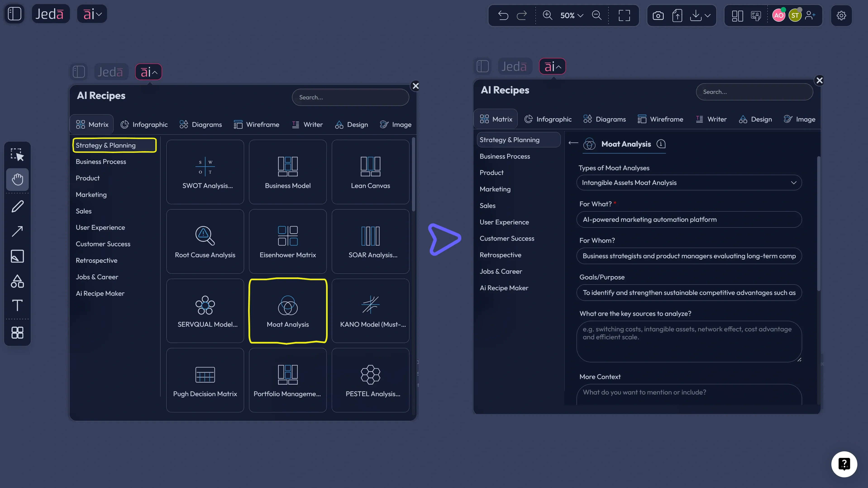Undo the last action

[x=503, y=15]
